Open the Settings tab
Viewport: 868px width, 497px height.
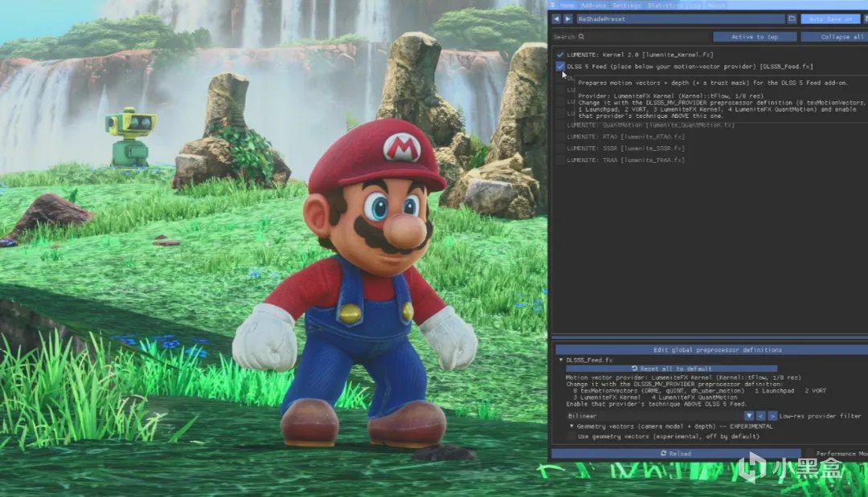pos(627,5)
